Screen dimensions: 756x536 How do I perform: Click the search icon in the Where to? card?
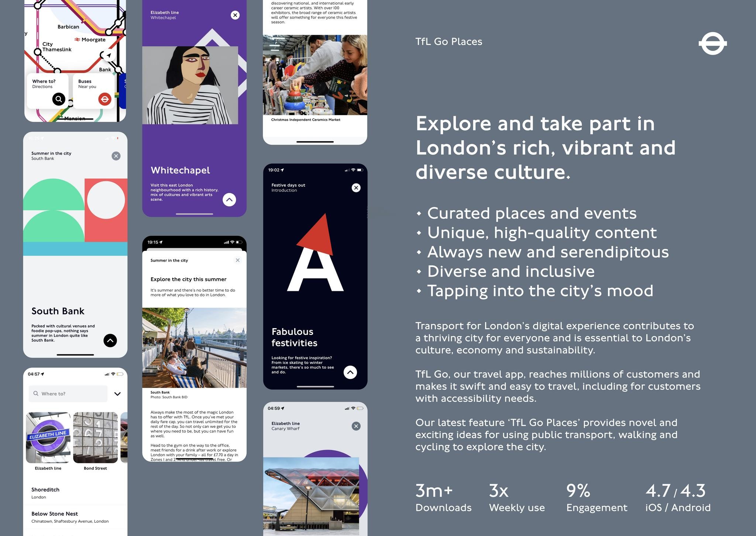click(x=59, y=99)
